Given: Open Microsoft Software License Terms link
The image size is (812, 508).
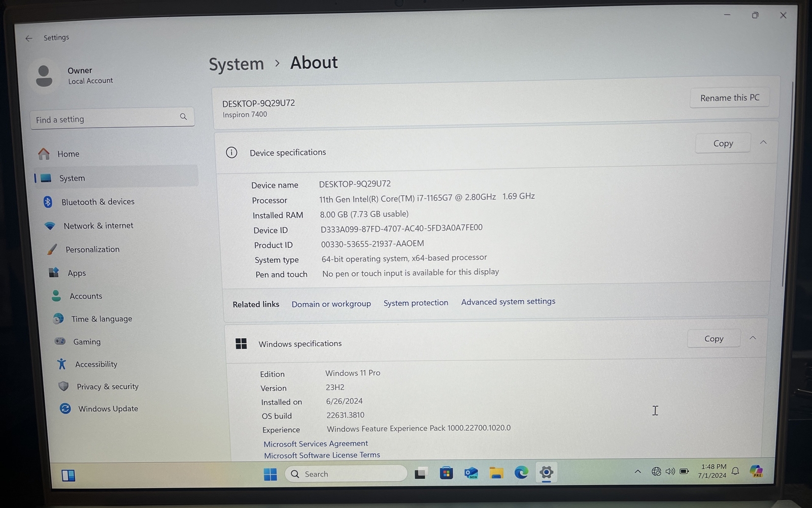Looking at the screenshot, I should 322,455.
